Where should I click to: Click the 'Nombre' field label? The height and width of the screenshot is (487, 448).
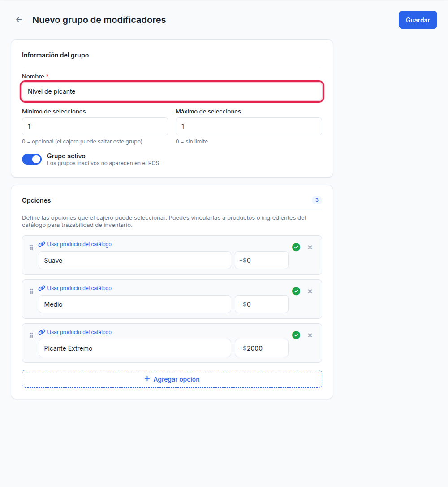pos(33,76)
